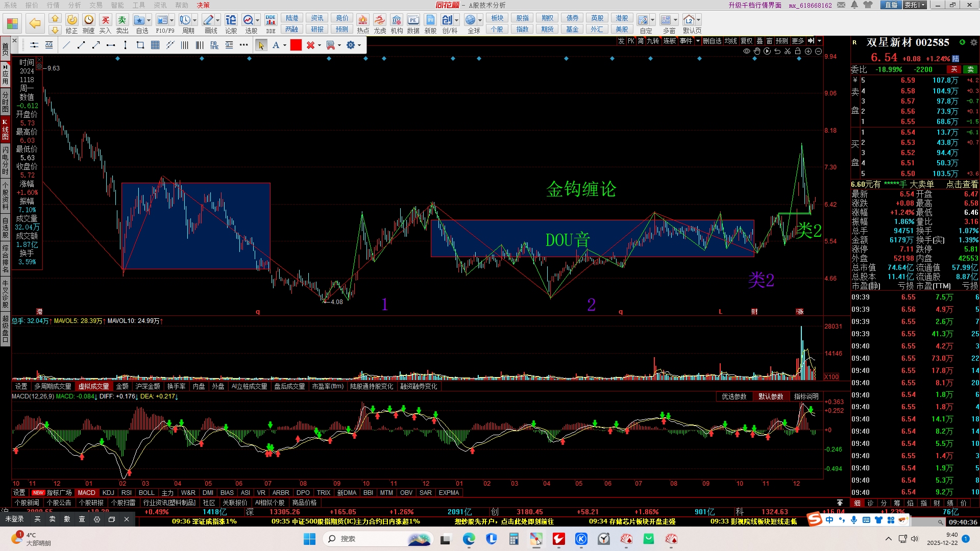Click the red color swatch in drawing toolbar
980x551 pixels.
[296, 45]
